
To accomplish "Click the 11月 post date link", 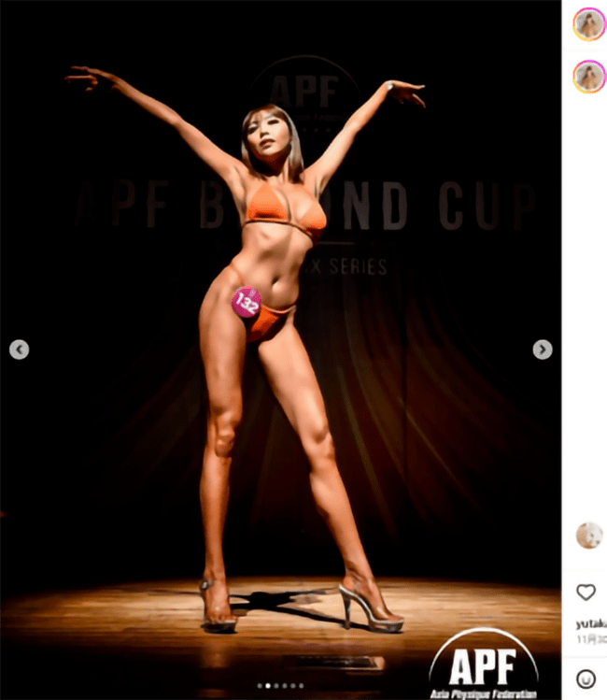I will [x=591, y=640].
